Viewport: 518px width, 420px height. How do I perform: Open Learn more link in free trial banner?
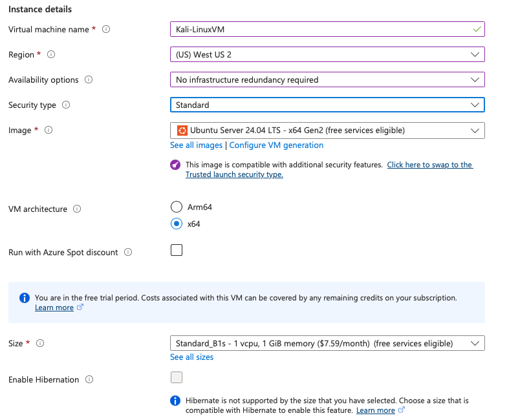pyautogui.click(x=54, y=308)
